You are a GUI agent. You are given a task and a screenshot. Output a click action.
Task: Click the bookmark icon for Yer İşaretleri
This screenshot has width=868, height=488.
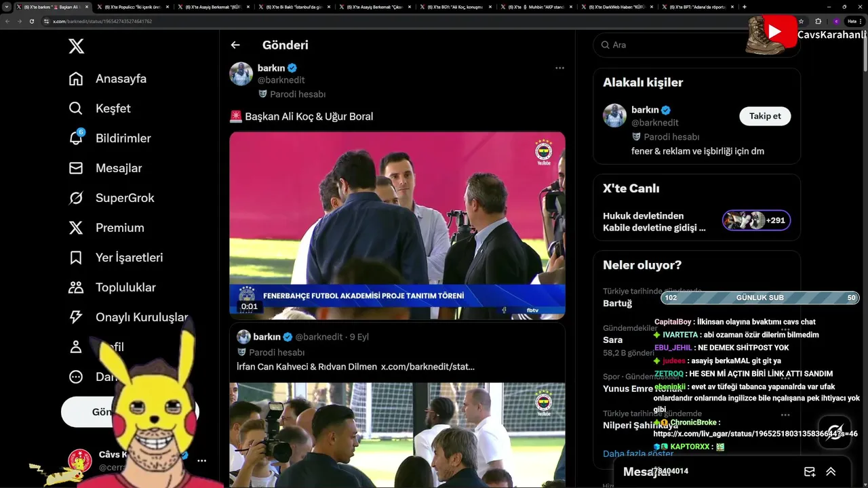(76, 258)
